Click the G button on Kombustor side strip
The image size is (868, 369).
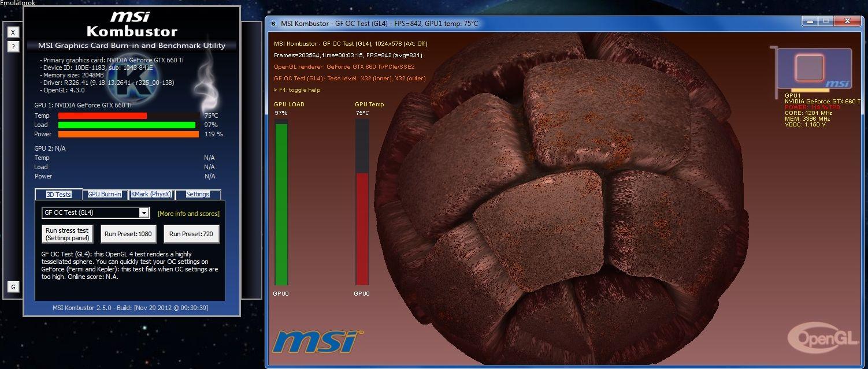13,286
